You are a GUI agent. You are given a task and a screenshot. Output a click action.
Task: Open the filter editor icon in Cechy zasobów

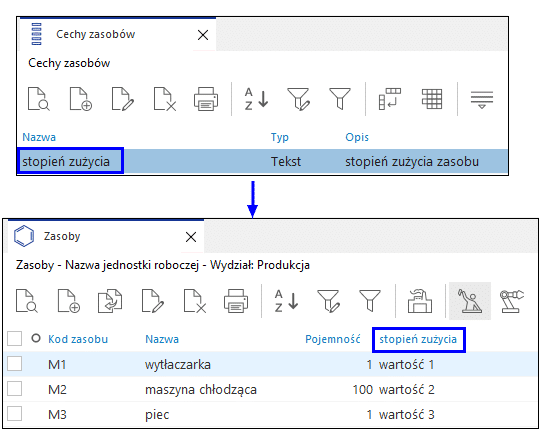[298, 99]
